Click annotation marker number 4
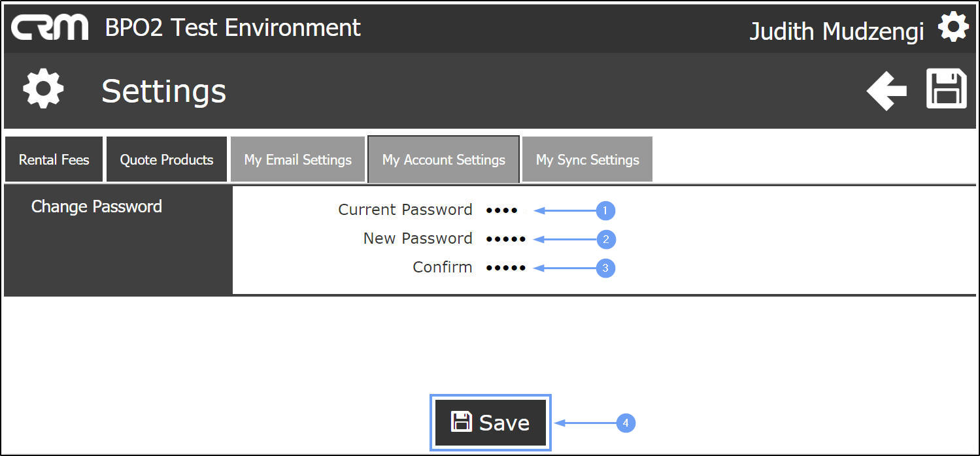 coord(626,423)
